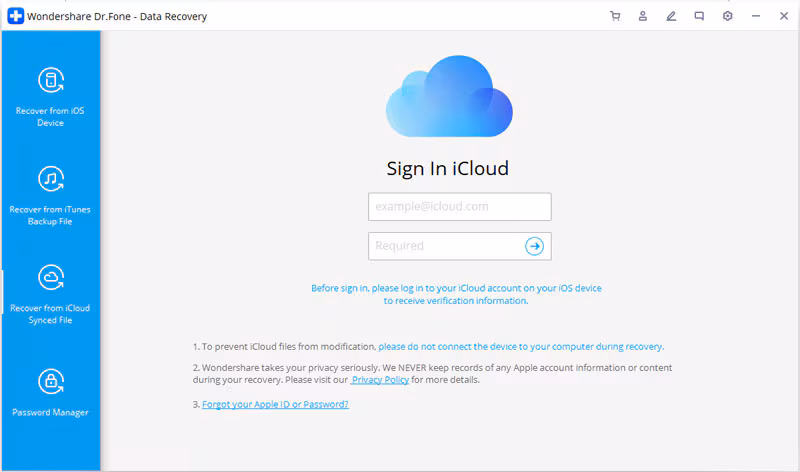
Task: Click the iCloud cloud logo image
Action: point(449,96)
